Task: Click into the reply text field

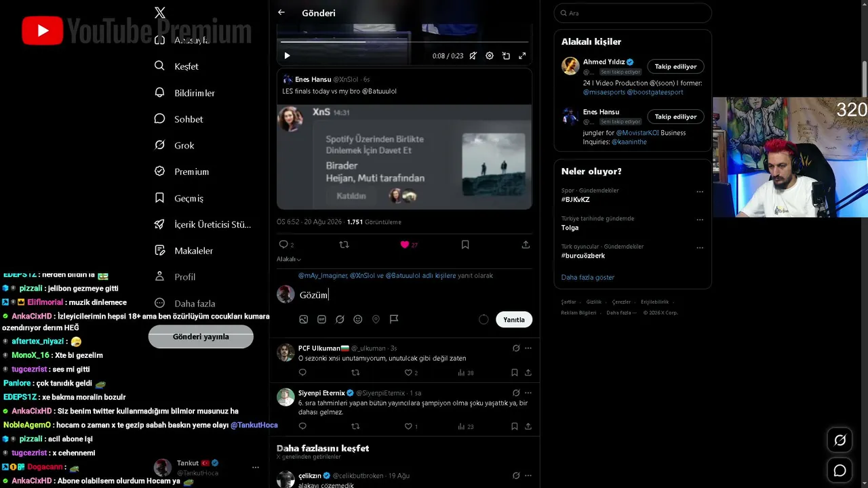Action: coord(414,295)
